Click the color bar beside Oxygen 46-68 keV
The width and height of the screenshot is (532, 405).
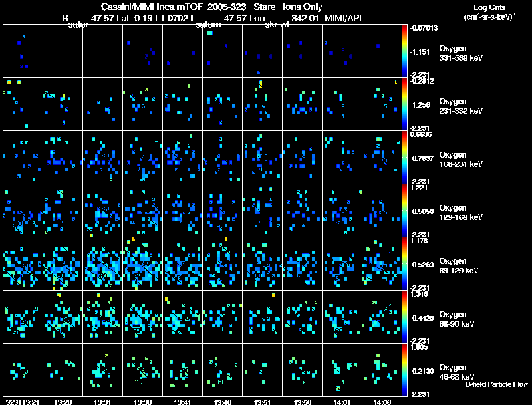point(404,370)
